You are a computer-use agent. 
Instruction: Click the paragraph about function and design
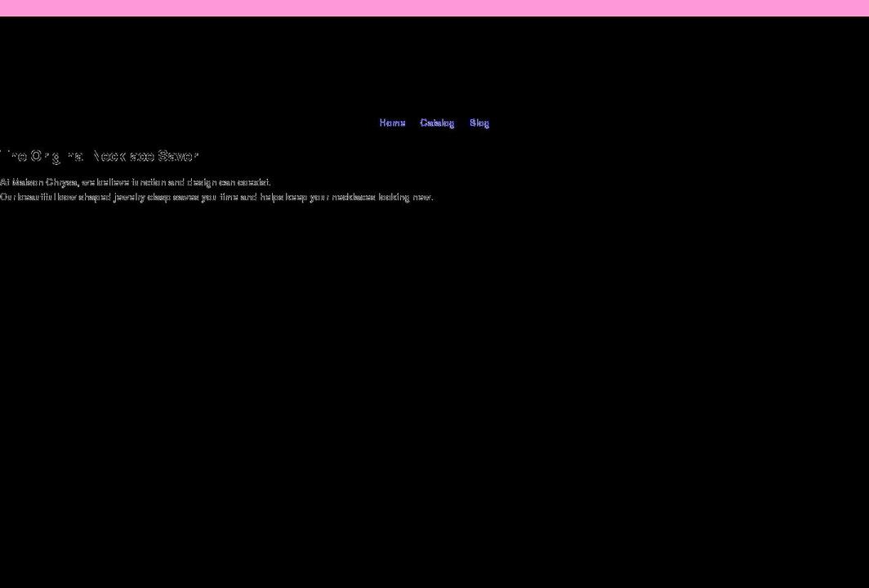coord(135,182)
